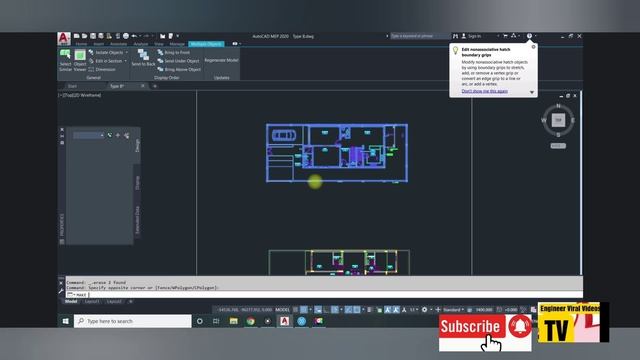Click the ribbon minimize toggle icon after tabs

(235, 44)
